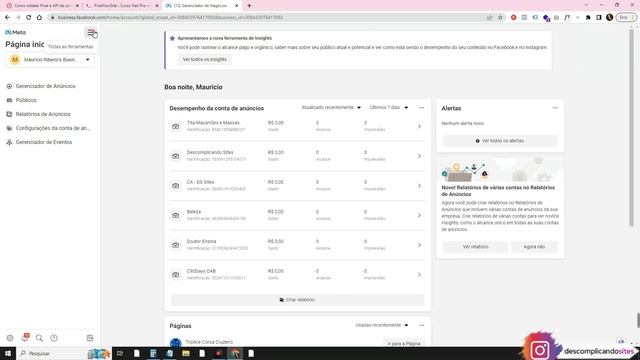The image size is (640, 360).
Task: Click Tita Macarrões e Massas camera icon
Action: click(176, 127)
